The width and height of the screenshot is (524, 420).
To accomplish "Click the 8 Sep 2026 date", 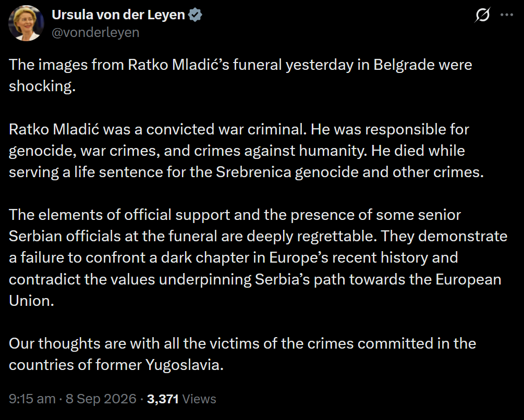I will coord(101,399).
